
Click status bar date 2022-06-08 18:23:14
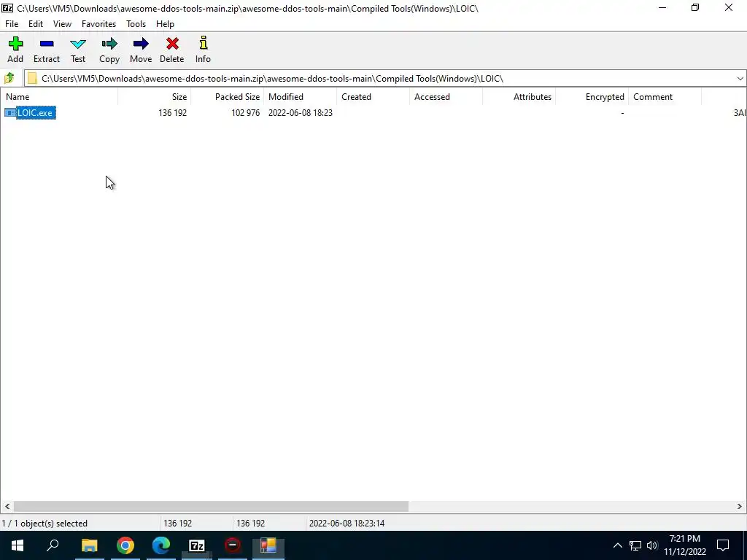click(347, 524)
